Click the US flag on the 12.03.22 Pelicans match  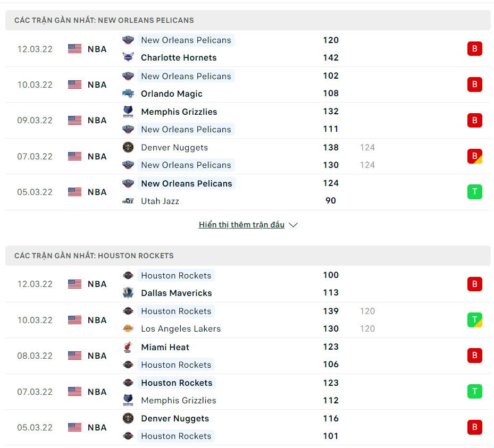point(75,49)
